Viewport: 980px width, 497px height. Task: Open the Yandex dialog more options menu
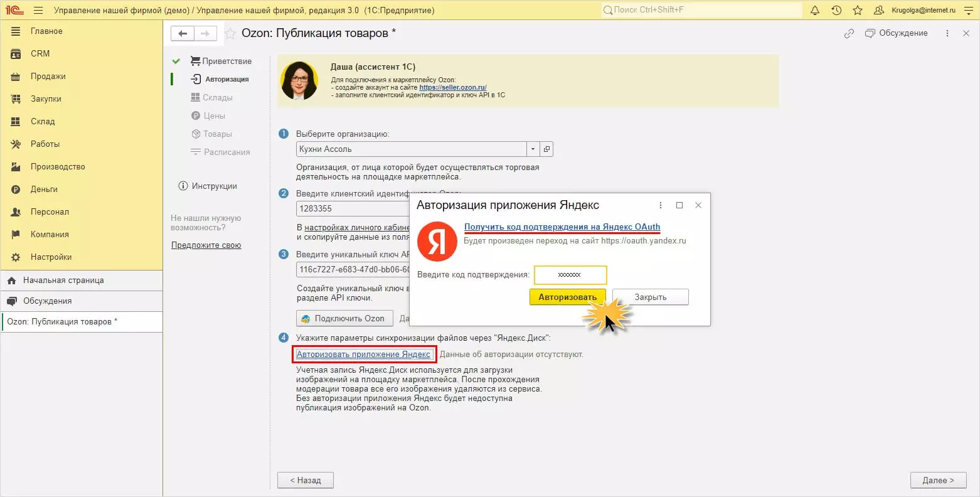pos(661,205)
